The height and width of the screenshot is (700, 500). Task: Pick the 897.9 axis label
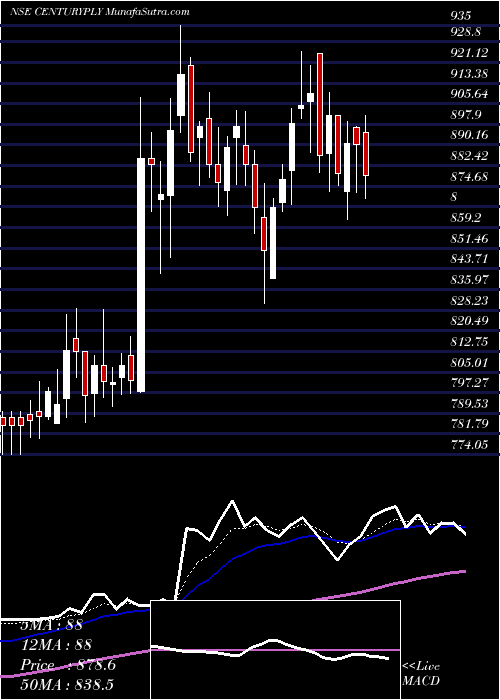click(467, 115)
